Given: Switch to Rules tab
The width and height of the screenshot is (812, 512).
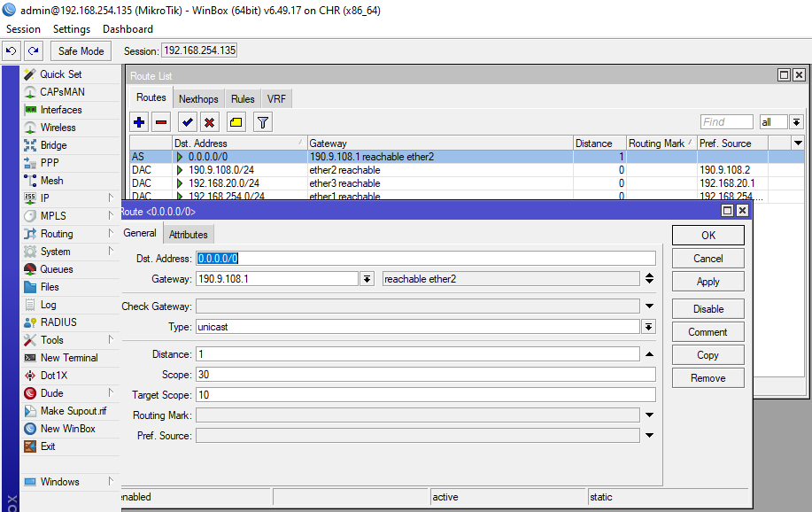Looking at the screenshot, I should [243, 98].
